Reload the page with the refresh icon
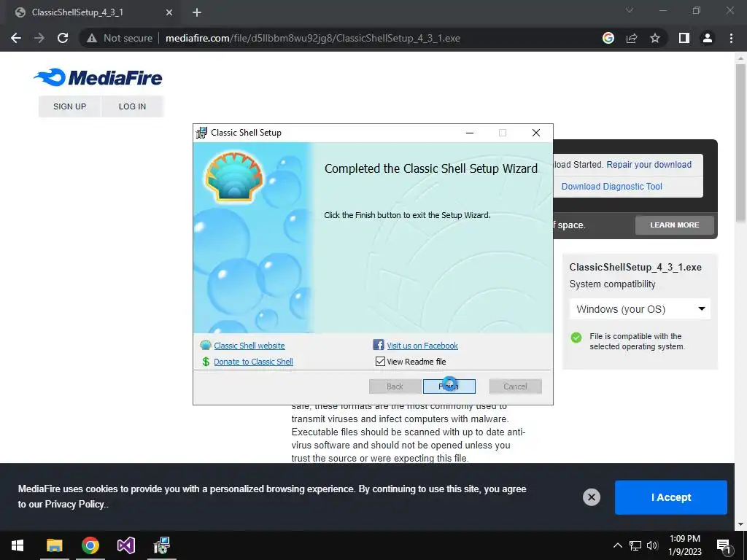 (63, 38)
